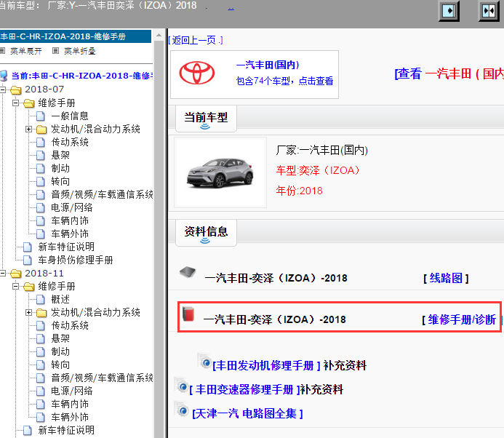Viewport: 504px width, 438px height.
Task: Click the page icon for 一般信息
Action: click(x=41, y=116)
